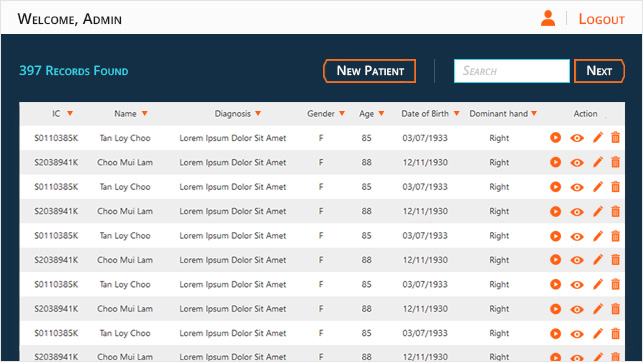Sort table by Name column arrow
The width and height of the screenshot is (643, 362).
click(144, 114)
